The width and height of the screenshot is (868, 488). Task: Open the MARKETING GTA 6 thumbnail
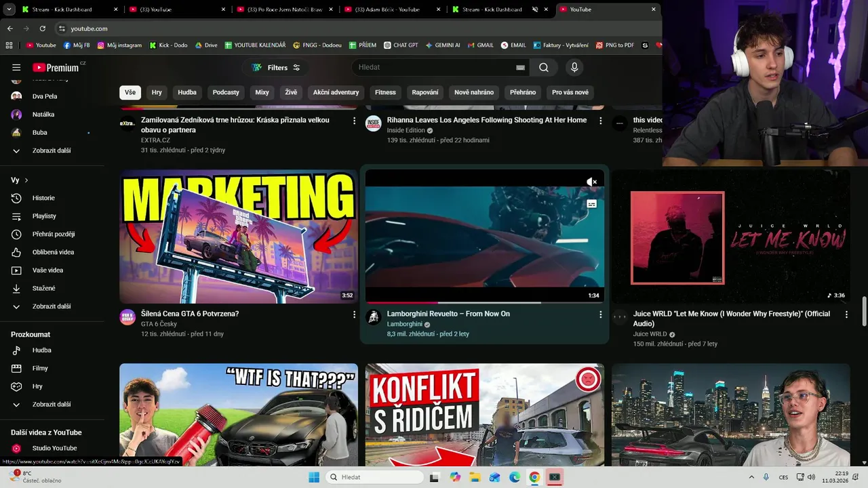click(x=239, y=237)
